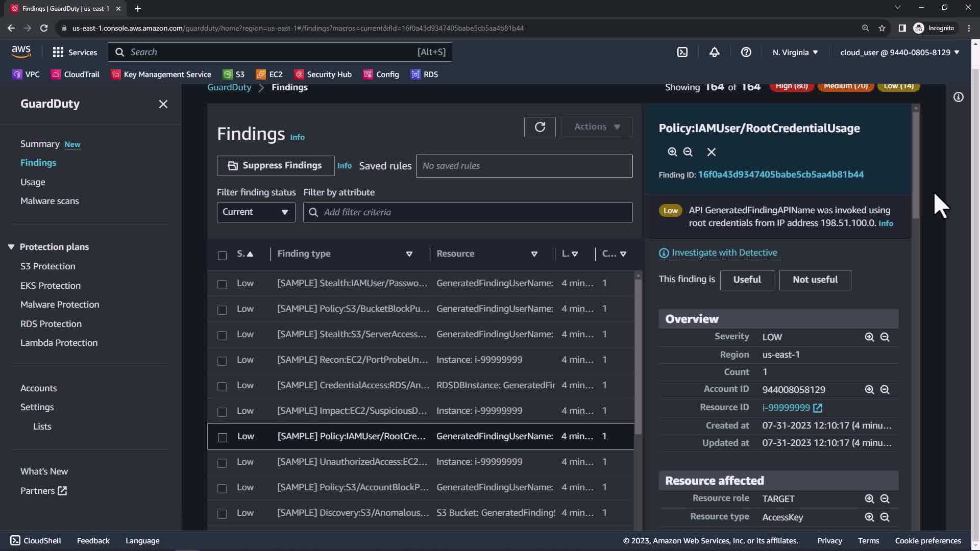Close the GuardDuty navigation sidebar
Viewport: 980px width, 551px height.
(x=163, y=104)
